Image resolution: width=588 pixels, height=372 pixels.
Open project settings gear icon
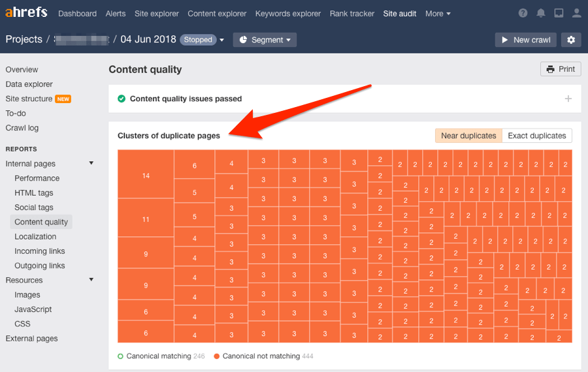click(x=571, y=40)
